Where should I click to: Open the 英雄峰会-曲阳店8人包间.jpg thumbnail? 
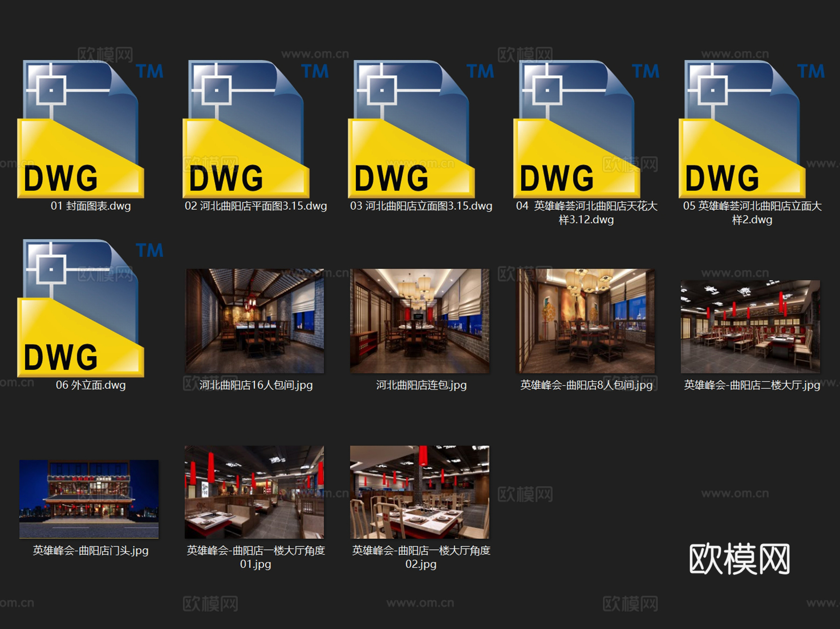(585, 321)
